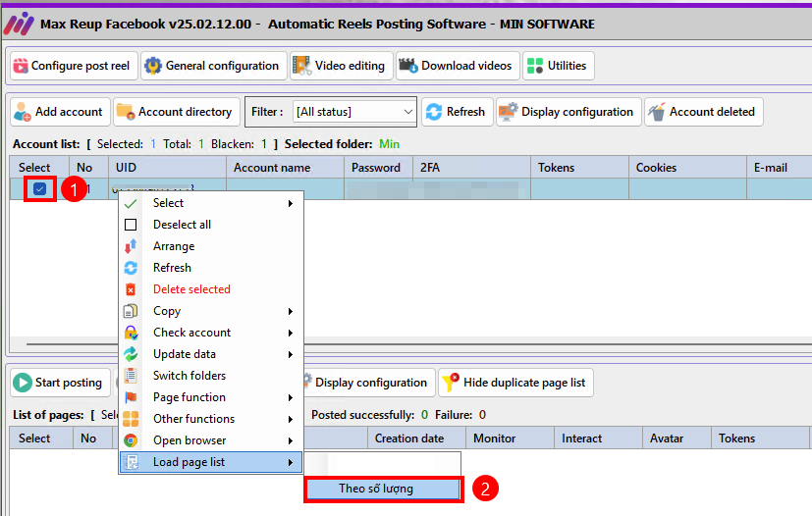The height and width of the screenshot is (516, 812).
Task: Expand the Select submenu arrow
Action: pos(291,203)
